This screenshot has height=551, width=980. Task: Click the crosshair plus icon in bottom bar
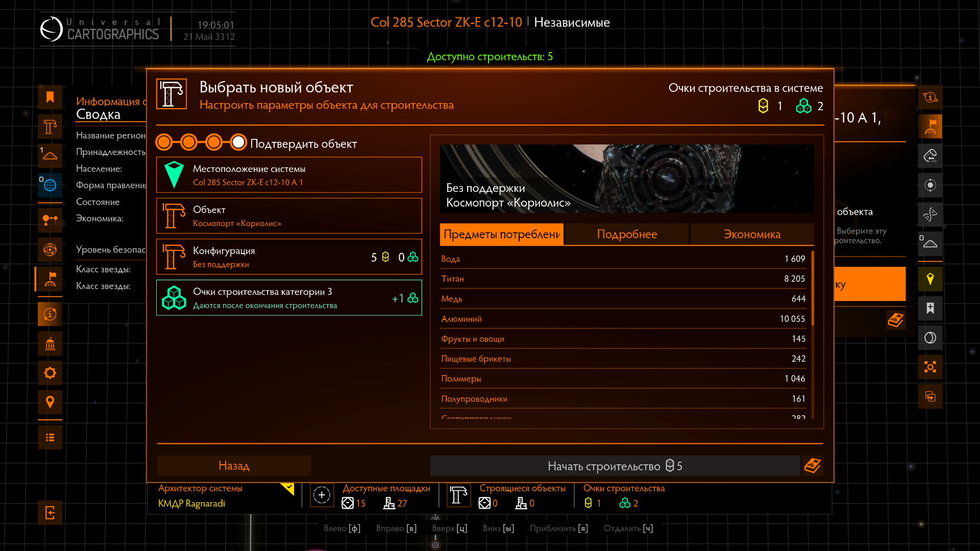pos(322,495)
